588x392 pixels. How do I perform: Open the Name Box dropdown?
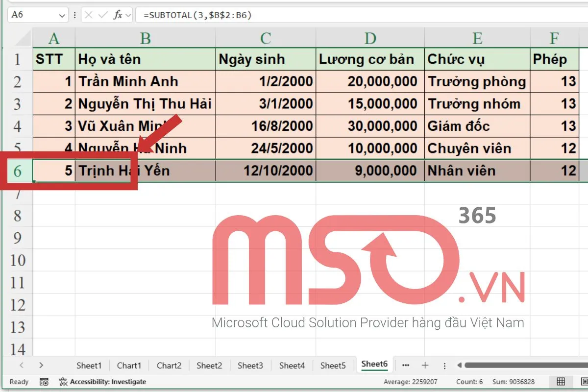click(62, 15)
